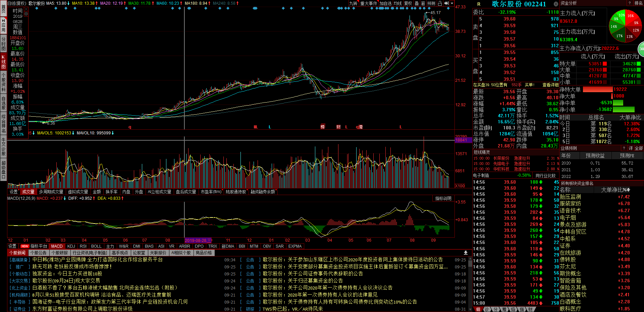Toggle 均线 moving average display
This screenshot has width=644, height=312.
[x=398, y=3]
